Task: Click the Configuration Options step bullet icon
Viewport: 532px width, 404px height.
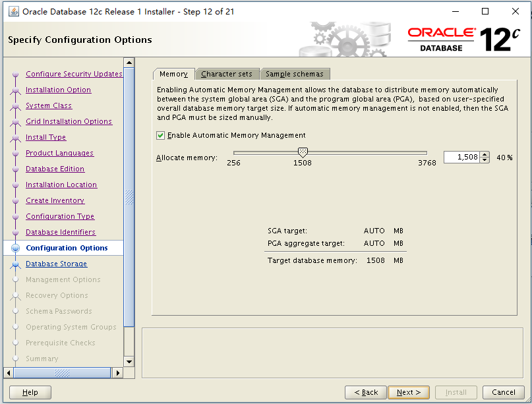Action: click(x=15, y=248)
